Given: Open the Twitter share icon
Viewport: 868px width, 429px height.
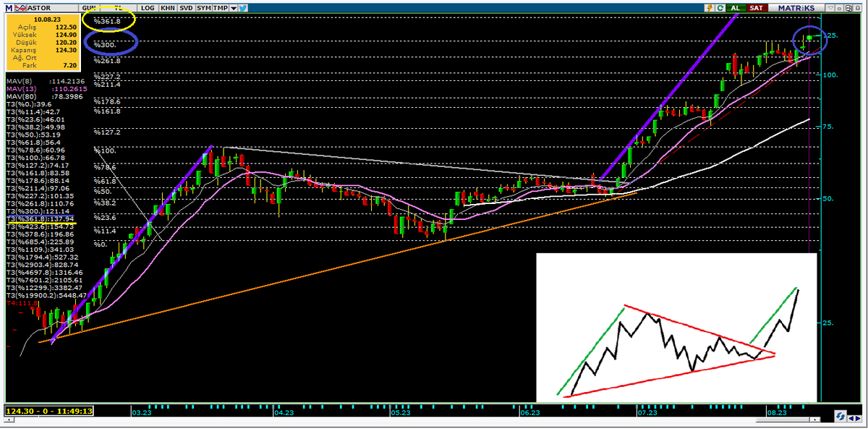Looking at the screenshot, I should coord(243,8).
